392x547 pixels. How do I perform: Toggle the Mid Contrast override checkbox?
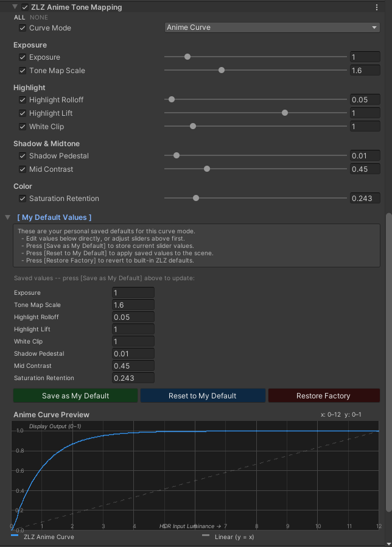pyautogui.click(x=23, y=169)
